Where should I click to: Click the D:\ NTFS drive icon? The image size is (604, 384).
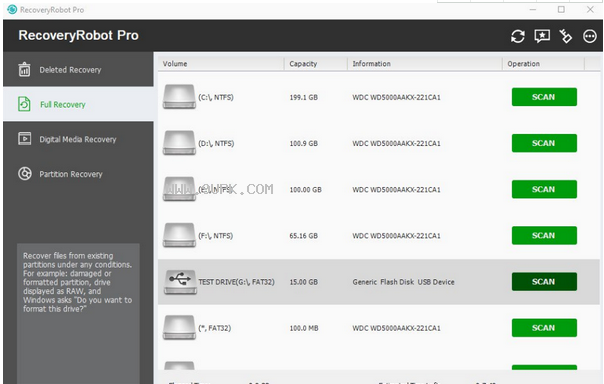179,143
